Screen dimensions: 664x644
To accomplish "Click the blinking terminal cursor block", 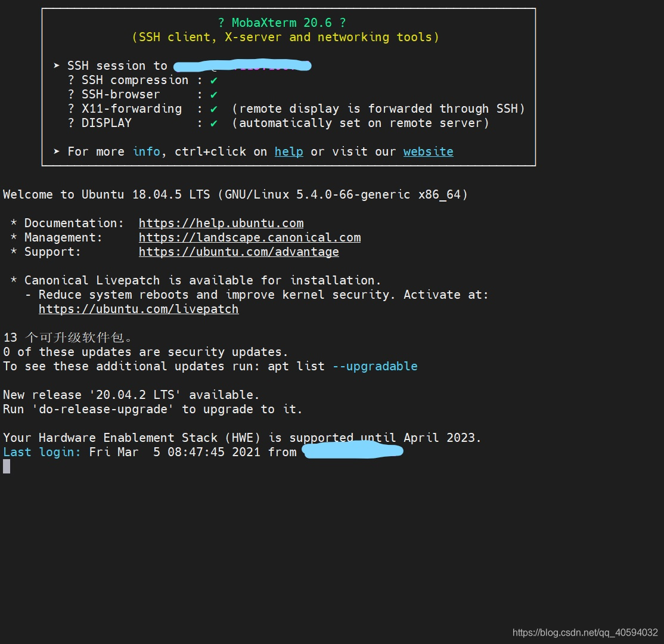I will 6,466.
